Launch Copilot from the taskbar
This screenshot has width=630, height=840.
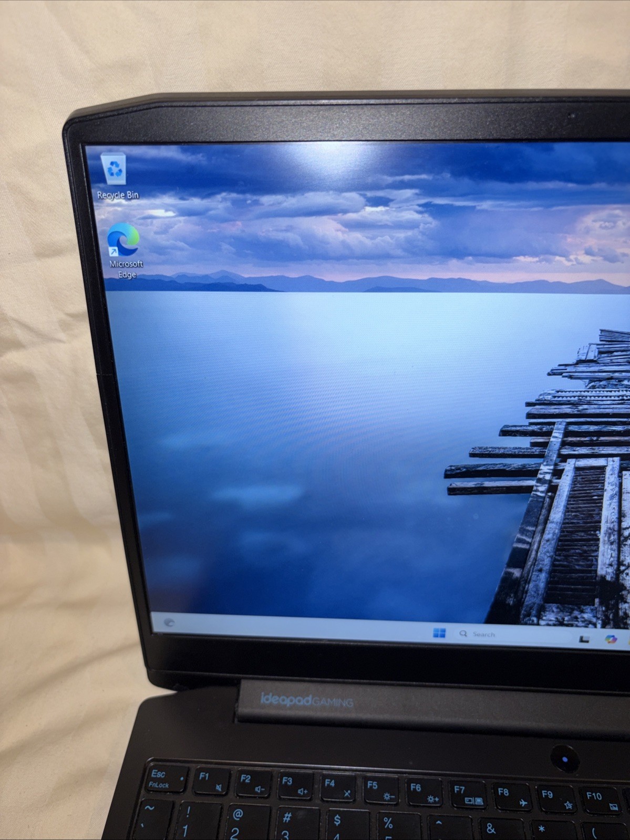click(x=610, y=639)
